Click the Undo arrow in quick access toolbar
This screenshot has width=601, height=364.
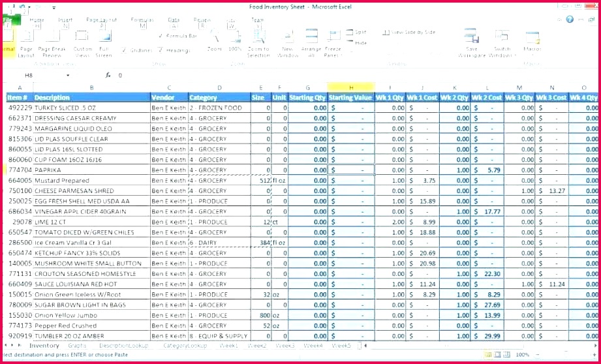click(22, 7)
